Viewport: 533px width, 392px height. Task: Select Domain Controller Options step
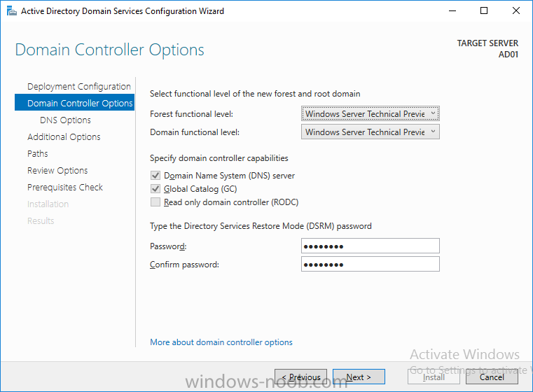(x=74, y=103)
